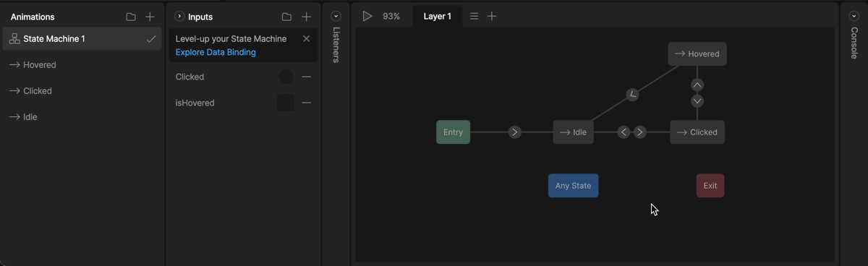The image size is (868, 266).
Task: Fire the Clicked trigger circle
Action: click(x=286, y=77)
